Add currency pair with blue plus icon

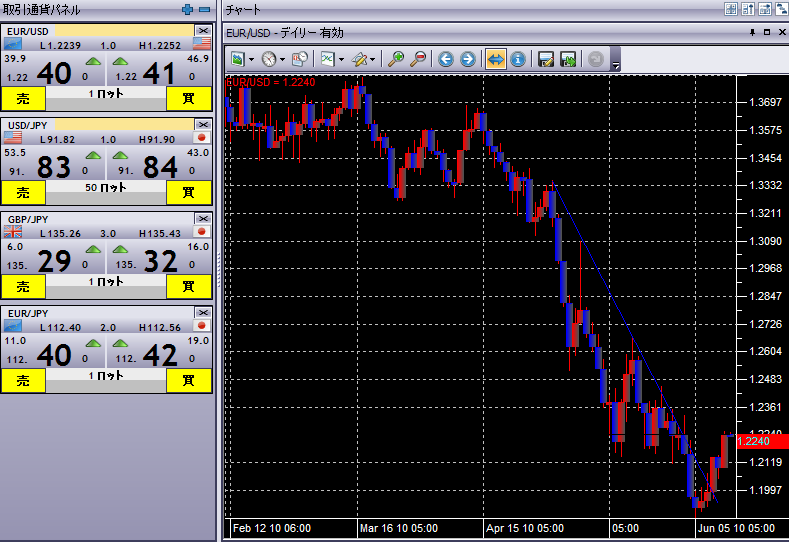(187, 9)
